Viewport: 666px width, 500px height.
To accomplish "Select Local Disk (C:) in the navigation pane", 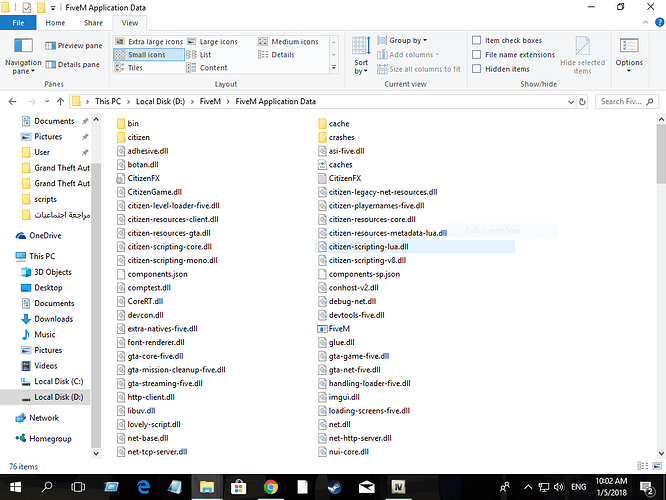I will tap(52, 381).
